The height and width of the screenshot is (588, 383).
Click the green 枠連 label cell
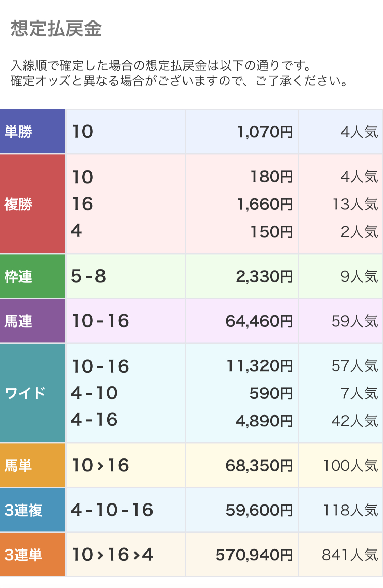click(32, 276)
